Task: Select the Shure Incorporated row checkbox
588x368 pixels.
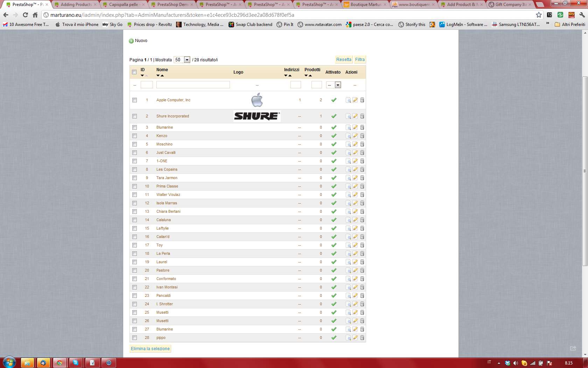Action: coord(134,116)
